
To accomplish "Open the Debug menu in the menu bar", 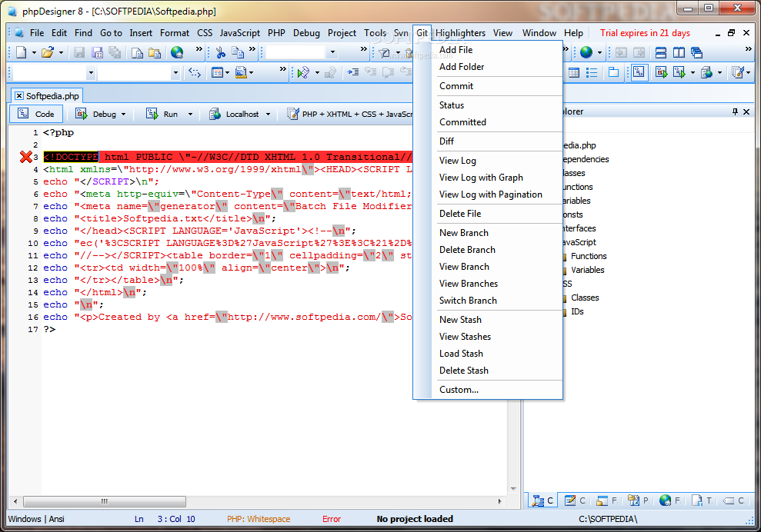I will click(306, 33).
